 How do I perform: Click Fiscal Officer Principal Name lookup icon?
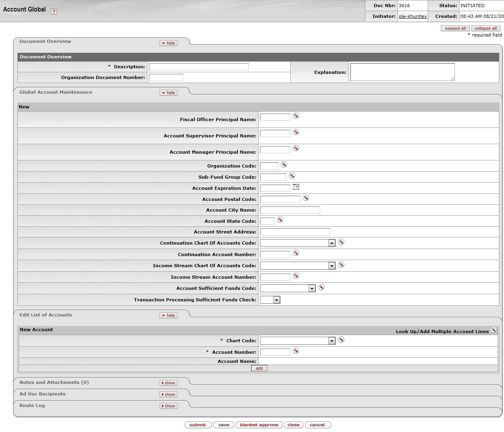click(x=296, y=116)
